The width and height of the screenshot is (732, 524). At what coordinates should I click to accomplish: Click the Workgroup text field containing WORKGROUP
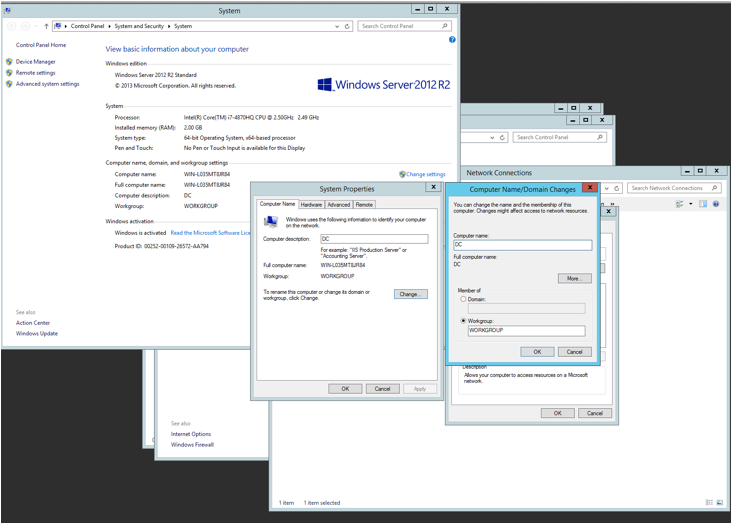526,331
